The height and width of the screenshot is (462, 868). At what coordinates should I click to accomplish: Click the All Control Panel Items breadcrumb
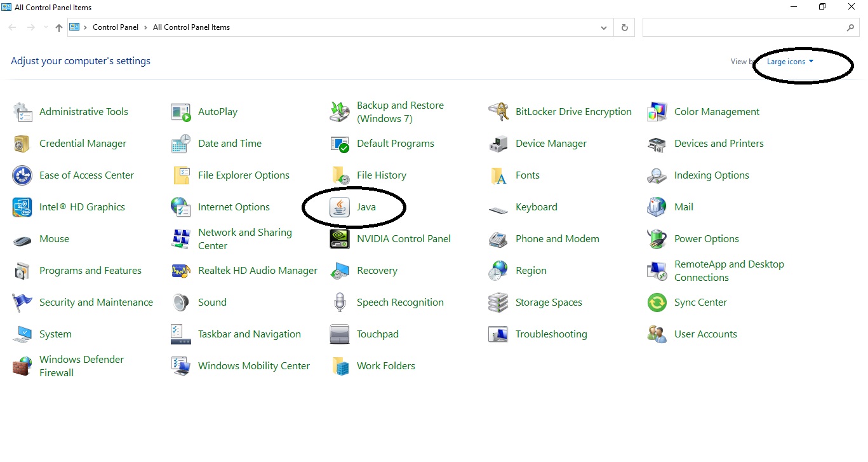(191, 27)
